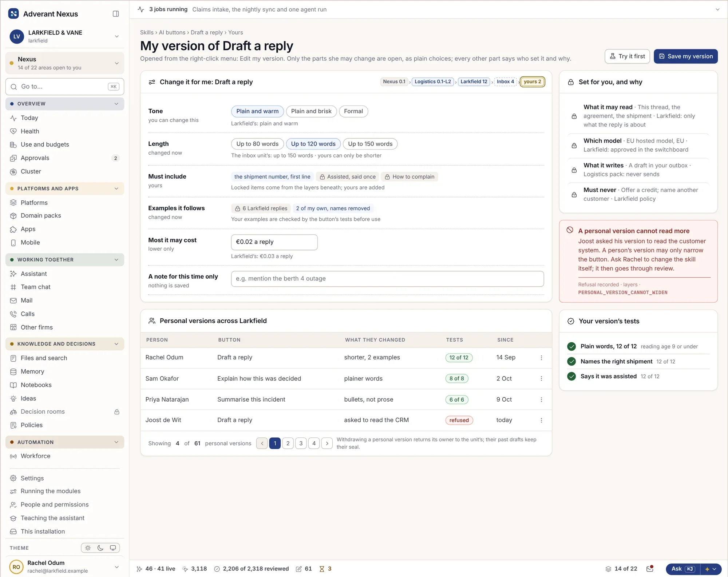Choose Up to 80 words length
Screen dimensions: 728x577
257,144
